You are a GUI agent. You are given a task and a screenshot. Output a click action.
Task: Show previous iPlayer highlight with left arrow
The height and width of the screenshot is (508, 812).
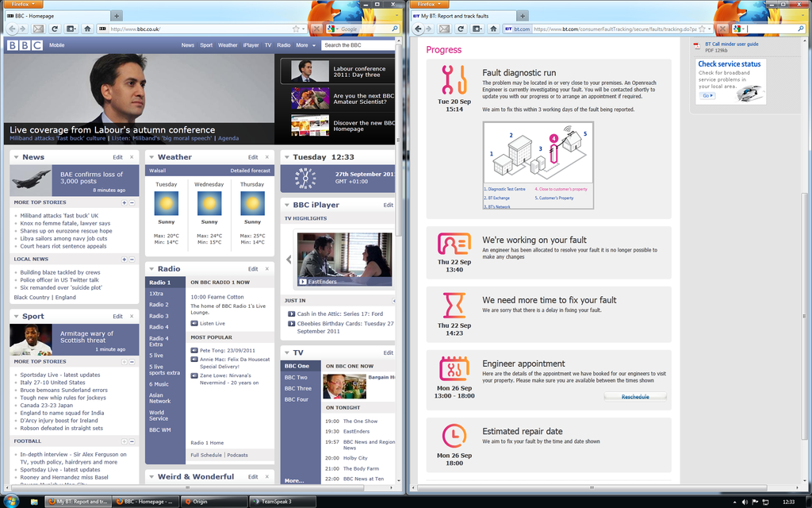click(289, 260)
